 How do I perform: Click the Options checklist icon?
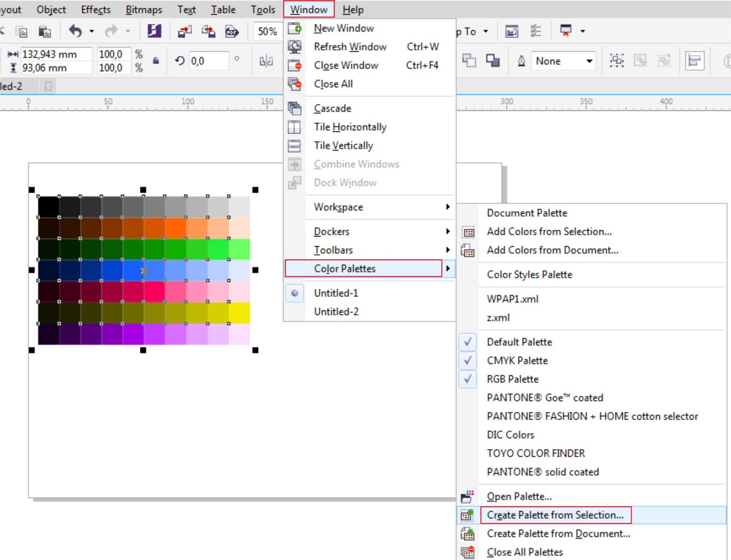pyautogui.click(x=536, y=31)
